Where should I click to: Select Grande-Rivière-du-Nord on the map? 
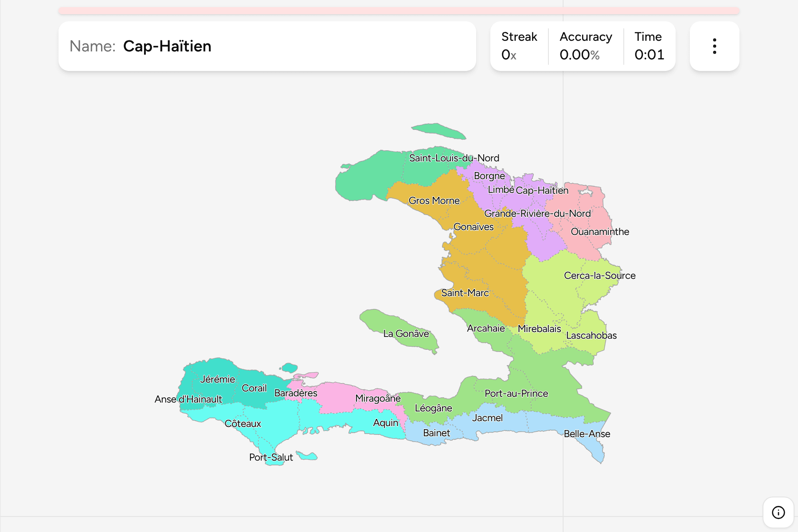pos(537,214)
